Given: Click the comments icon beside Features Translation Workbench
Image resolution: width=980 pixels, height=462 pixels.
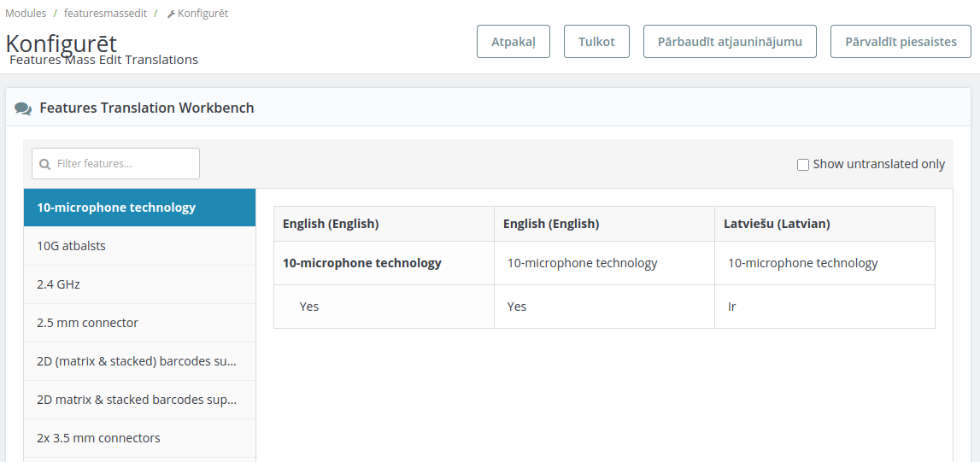Looking at the screenshot, I should click(23, 108).
